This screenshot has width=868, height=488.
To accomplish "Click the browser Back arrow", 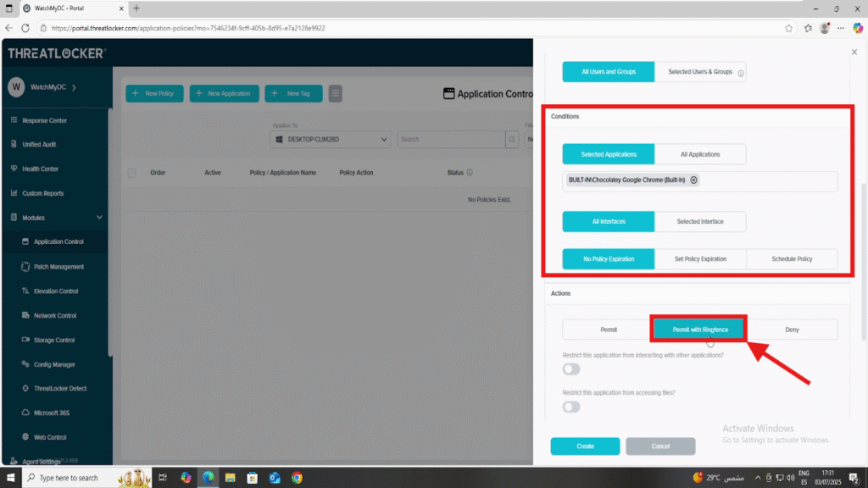I will coord(8,28).
